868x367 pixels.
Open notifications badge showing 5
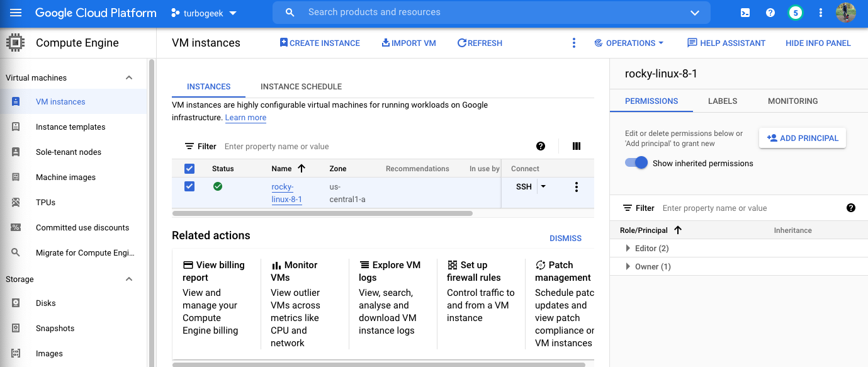tap(796, 13)
